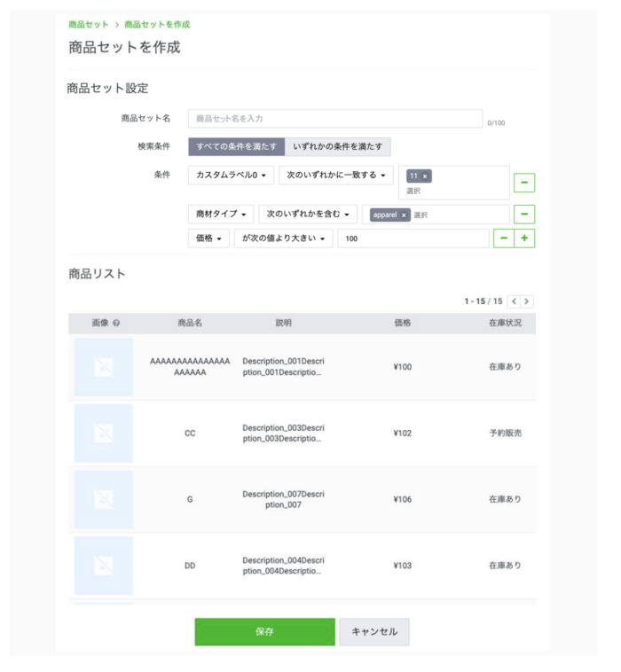The height and width of the screenshot is (672, 621).
Task: Remove the 'apparel' tag from product type
Action: (404, 215)
